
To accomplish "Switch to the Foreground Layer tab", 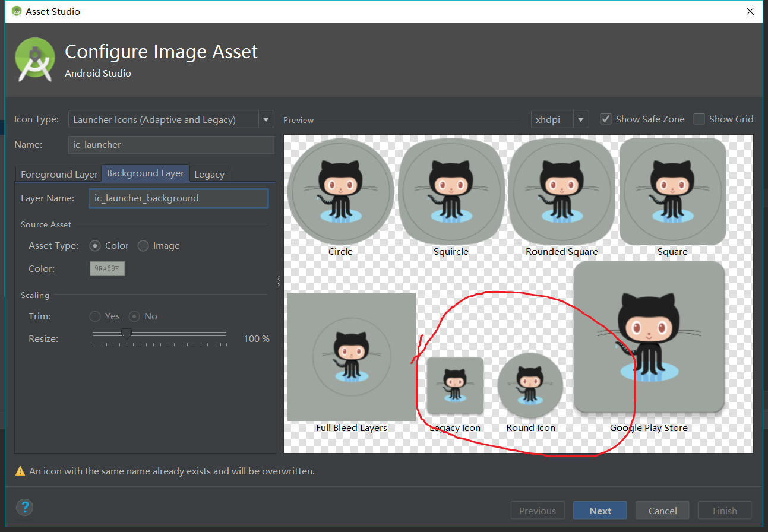I will click(x=59, y=174).
